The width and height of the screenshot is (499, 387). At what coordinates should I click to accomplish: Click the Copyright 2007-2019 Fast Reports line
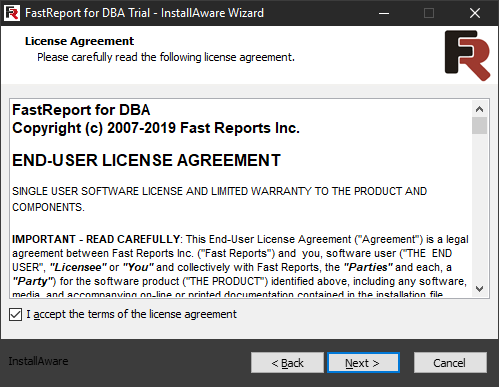pos(156,128)
